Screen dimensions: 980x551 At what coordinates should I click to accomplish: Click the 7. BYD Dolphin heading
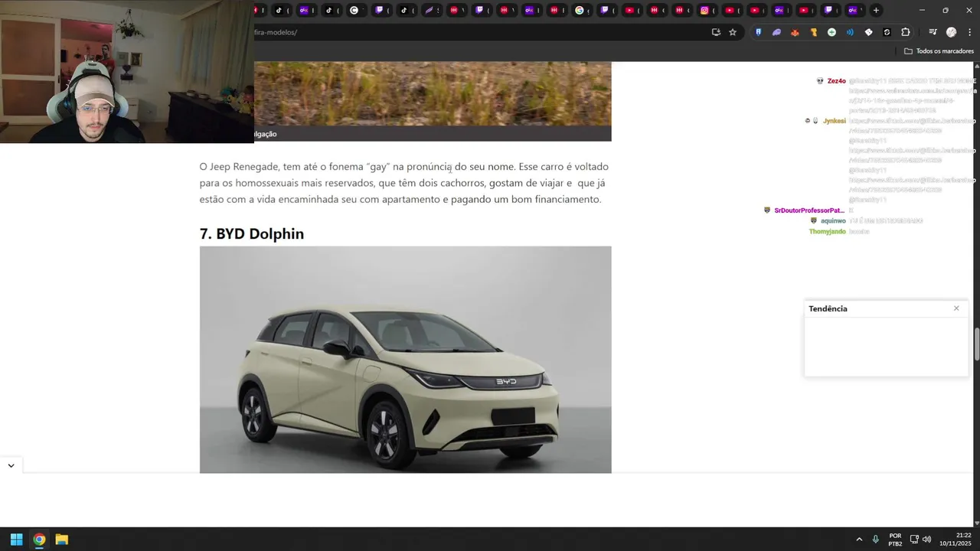click(252, 233)
